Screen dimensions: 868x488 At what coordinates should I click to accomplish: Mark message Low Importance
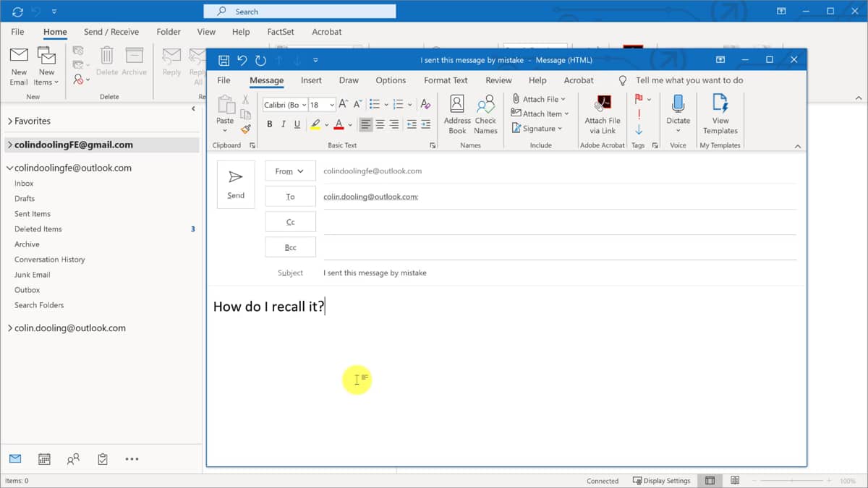[639, 129]
